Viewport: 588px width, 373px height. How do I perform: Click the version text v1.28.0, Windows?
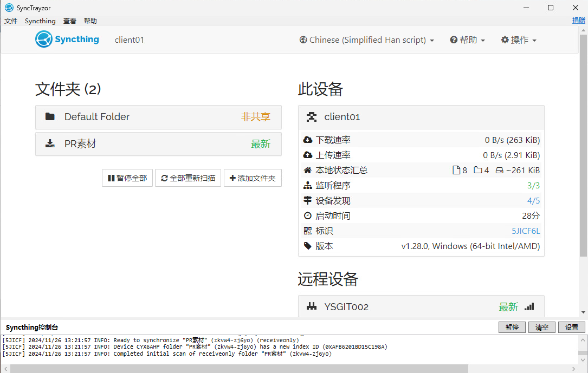point(470,246)
